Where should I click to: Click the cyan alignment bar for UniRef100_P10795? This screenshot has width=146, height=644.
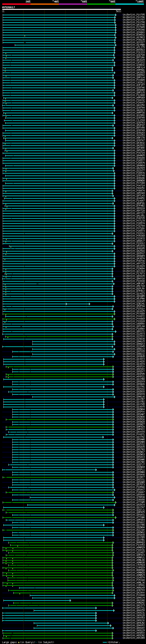[x=59, y=15]
